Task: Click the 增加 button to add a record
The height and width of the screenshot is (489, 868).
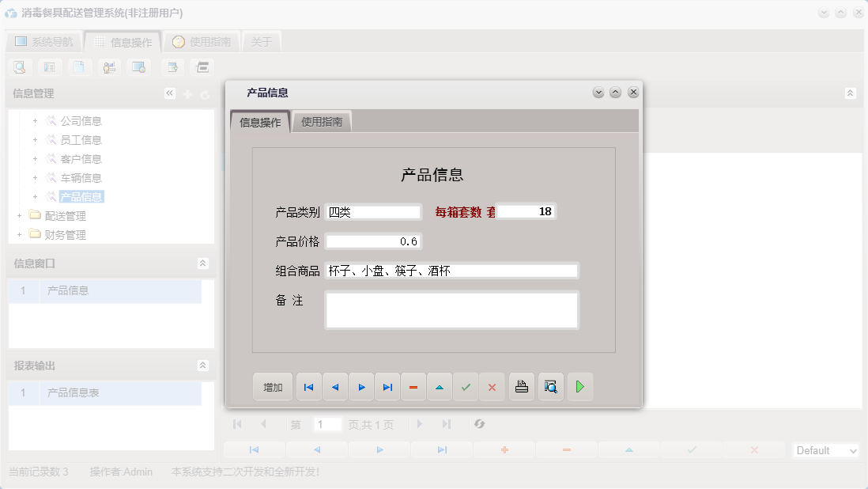Action: [271, 386]
